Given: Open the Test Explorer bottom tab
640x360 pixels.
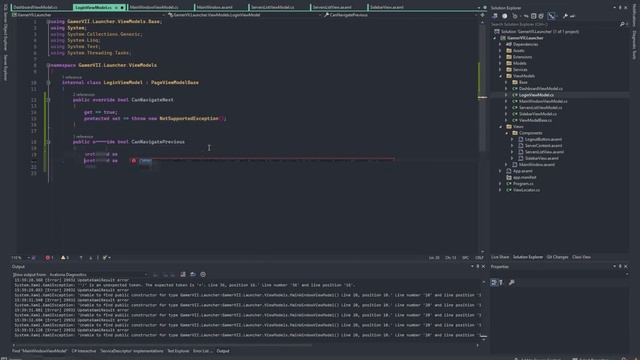Looking at the screenshot, I should click(x=178, y=351).
